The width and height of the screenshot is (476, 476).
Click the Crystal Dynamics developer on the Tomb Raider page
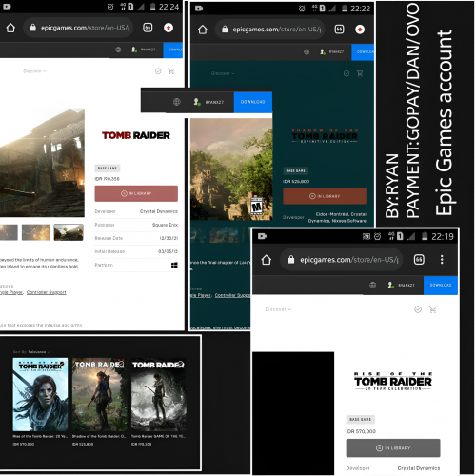pyautogui.click(x=159, y=211)
